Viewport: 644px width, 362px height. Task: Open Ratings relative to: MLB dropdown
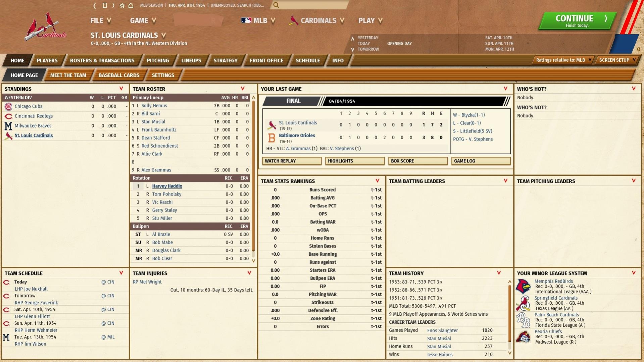pyautogui.click(x=564, y=60)
